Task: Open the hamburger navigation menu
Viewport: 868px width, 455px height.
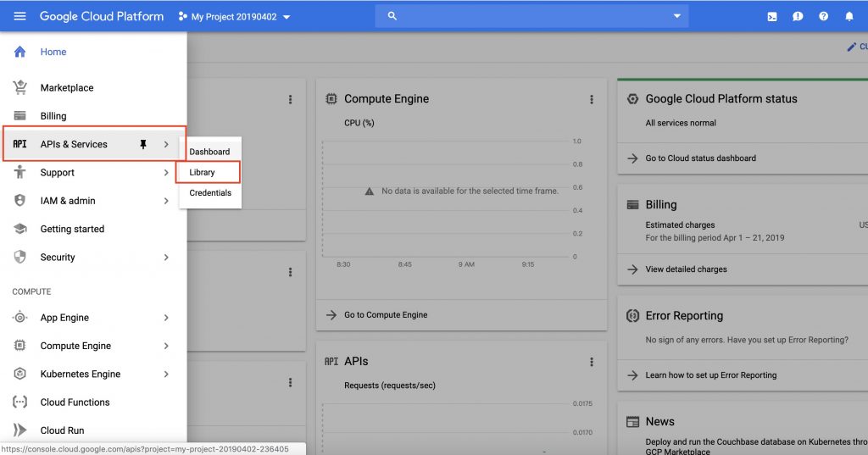Action: coord(20,16)
